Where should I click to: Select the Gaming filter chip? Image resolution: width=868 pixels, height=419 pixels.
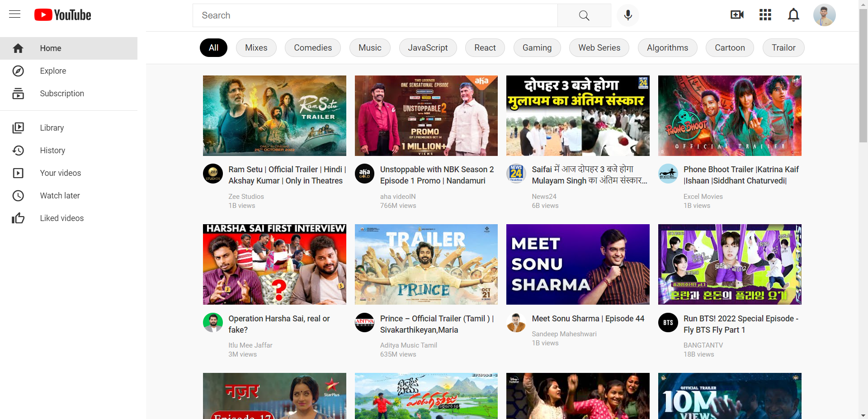tap(537, 47)
